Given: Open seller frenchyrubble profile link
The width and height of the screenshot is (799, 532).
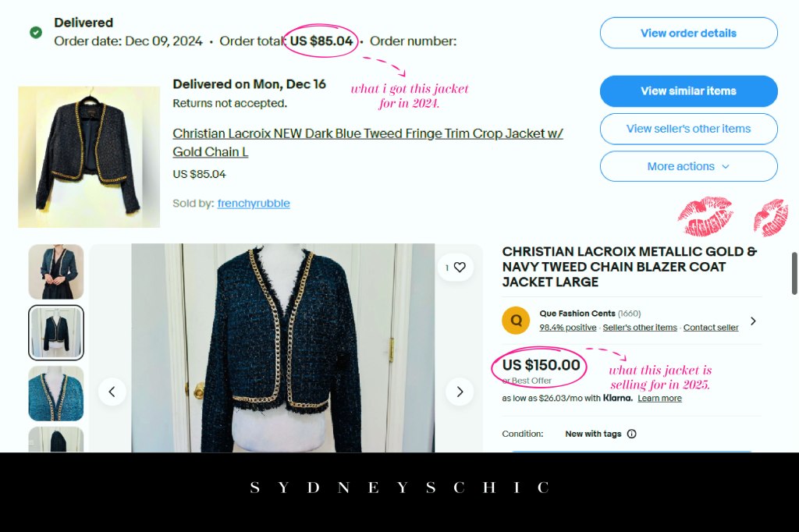Looking at the screenshot, I should 254,204.
